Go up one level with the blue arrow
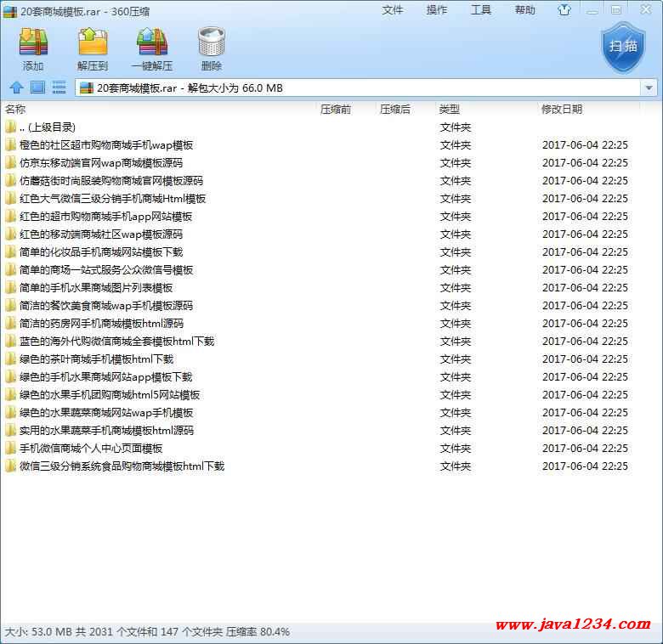This screenshot has height=644, width=663. (16, 88)
